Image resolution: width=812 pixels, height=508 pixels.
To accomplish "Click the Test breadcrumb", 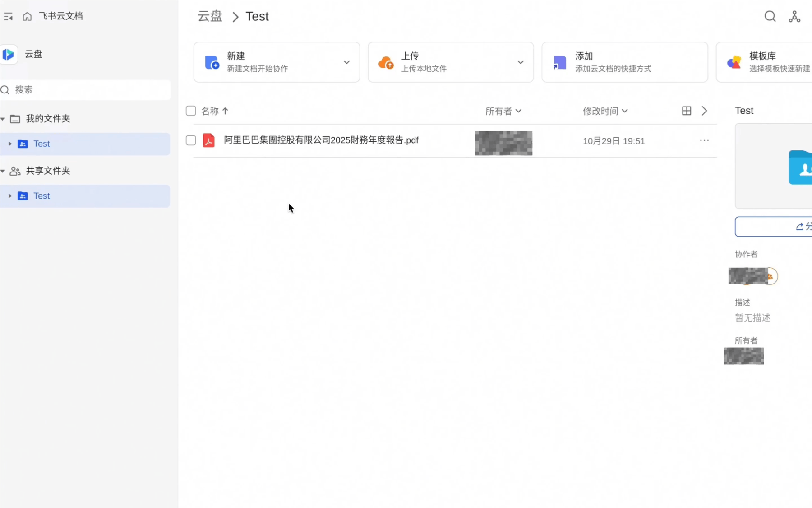I will click(257, 17).
